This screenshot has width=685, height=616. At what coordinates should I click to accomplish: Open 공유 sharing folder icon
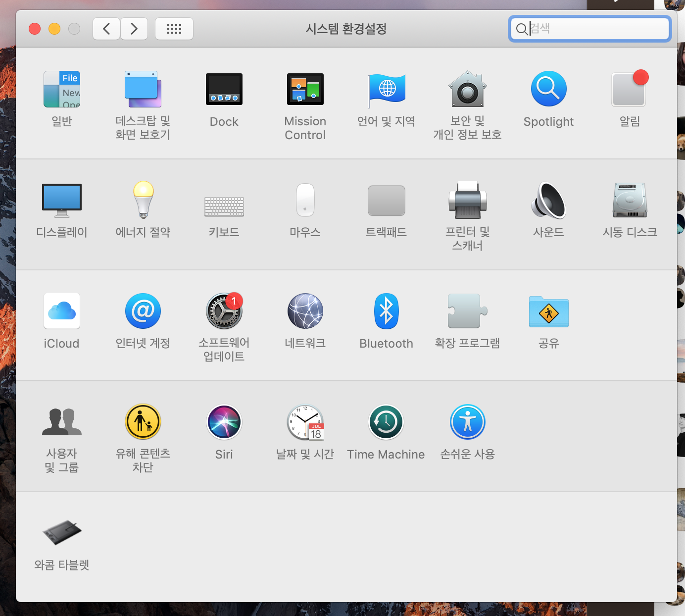click(x=549, y=312)
